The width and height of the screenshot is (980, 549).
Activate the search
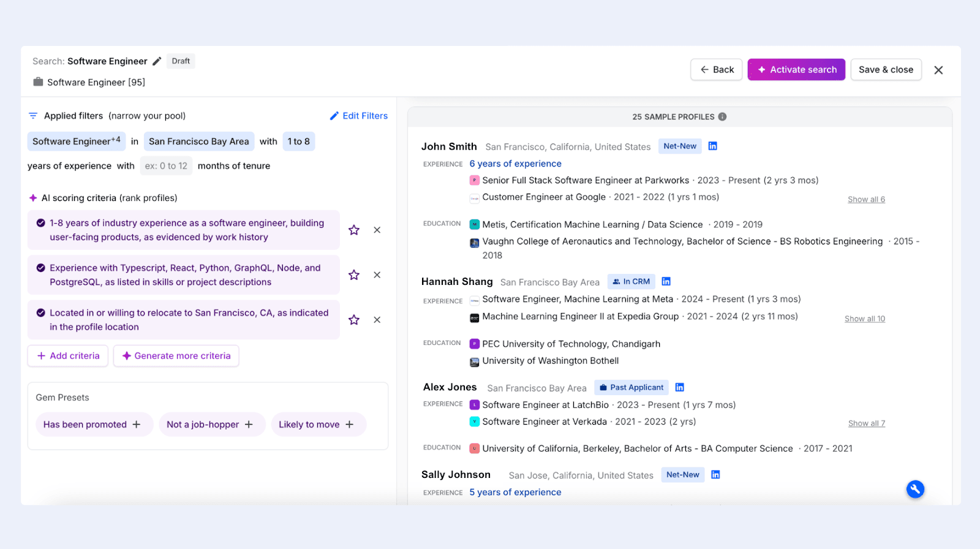[x=796, y=70]
